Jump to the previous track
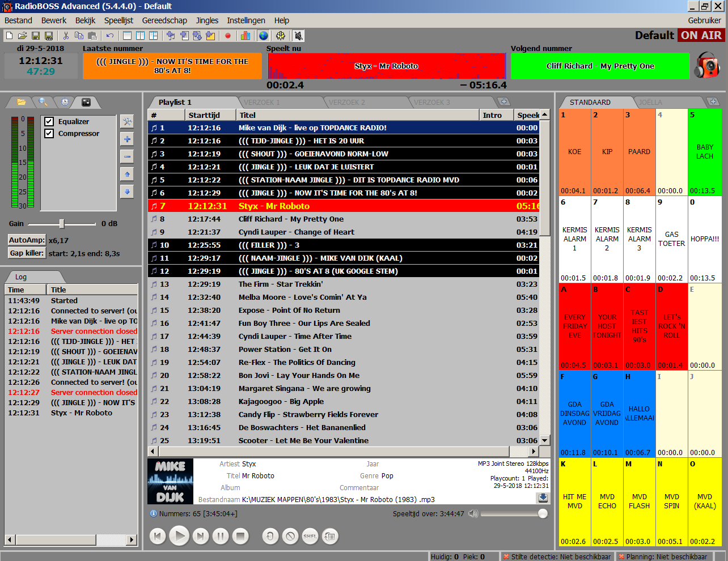Screen dimensions: 728x561 coord(158,535)
